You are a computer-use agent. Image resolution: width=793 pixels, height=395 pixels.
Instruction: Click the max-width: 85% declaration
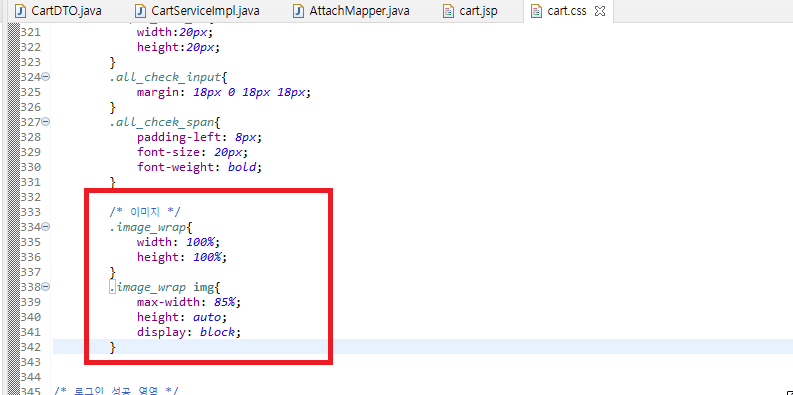[x=189, y=302]
